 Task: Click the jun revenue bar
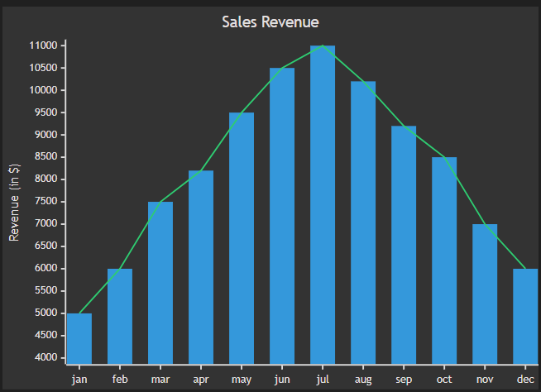pos(282,216)
